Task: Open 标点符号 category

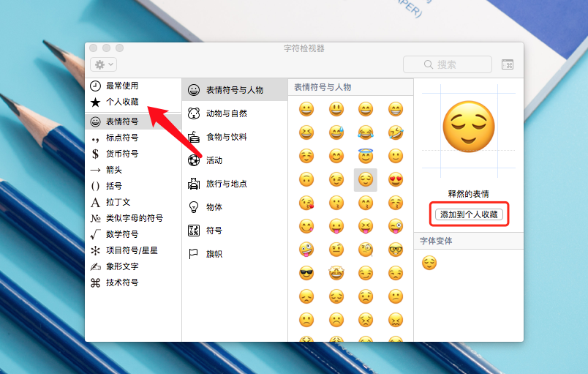Action: coord(133,138)
